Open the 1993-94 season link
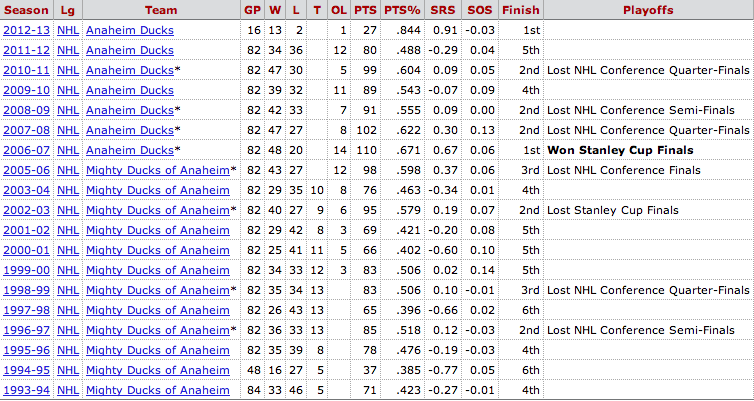 [x=26, y=390]
